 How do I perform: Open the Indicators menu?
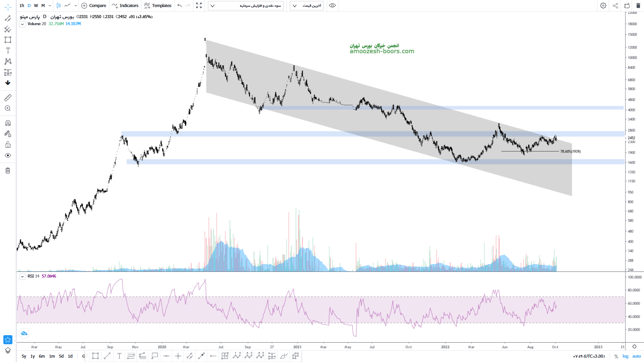(125, 6)
